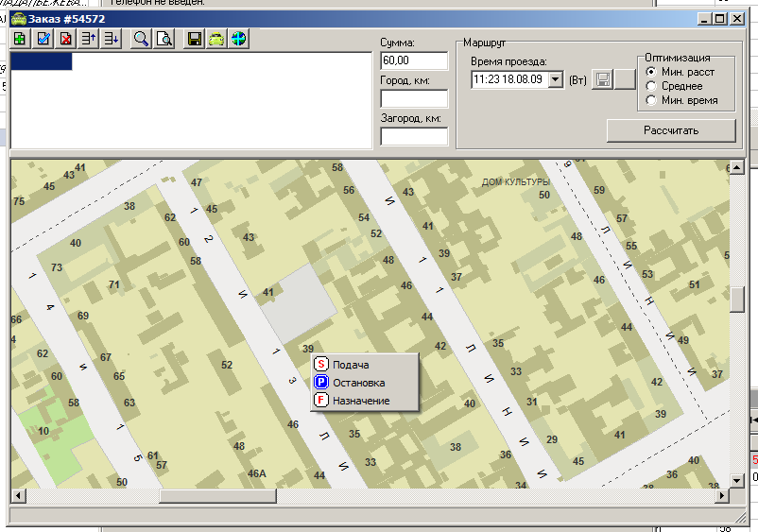Image resolution: width=758 pixels, height=532 pixels.
Task: Click the move item up icon
Action: (89, 39)
